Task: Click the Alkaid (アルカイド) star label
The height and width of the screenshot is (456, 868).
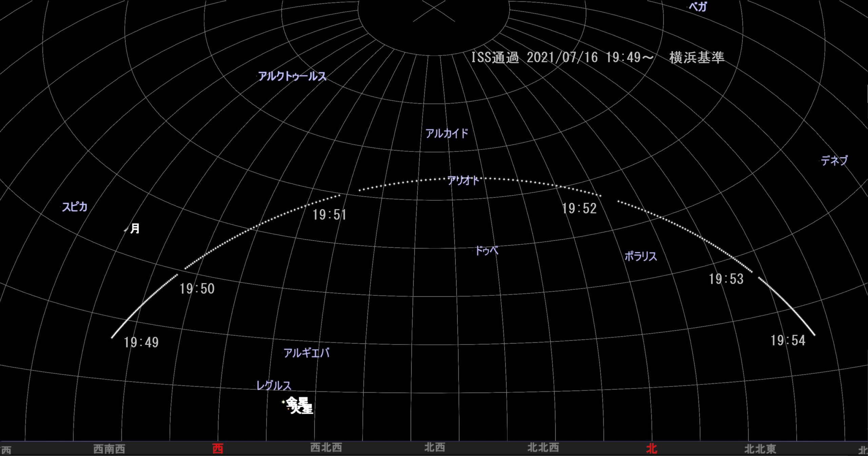Action: coord(447,133)
